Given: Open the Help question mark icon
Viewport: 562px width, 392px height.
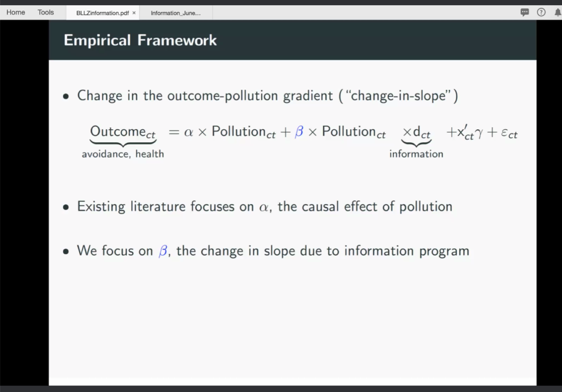Looking at the screenshot, I should tap(541, 12).
